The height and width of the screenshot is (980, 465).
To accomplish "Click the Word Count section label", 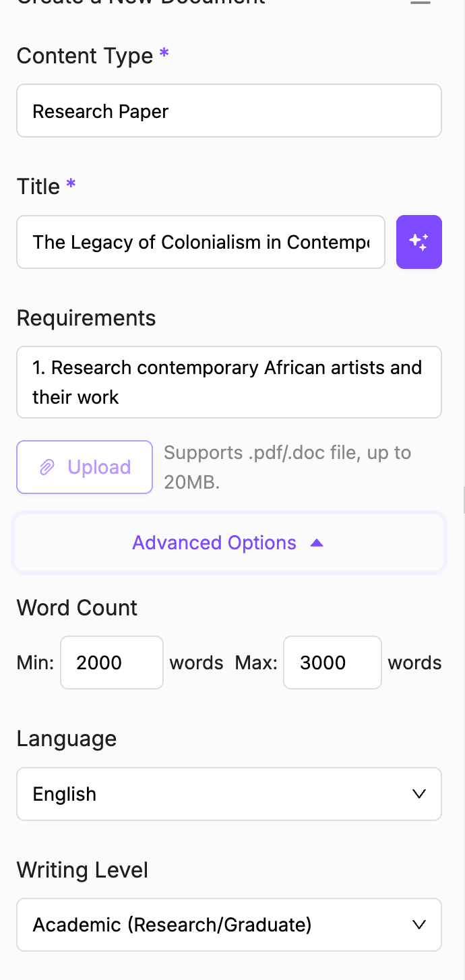I will [x=77, y=608].
